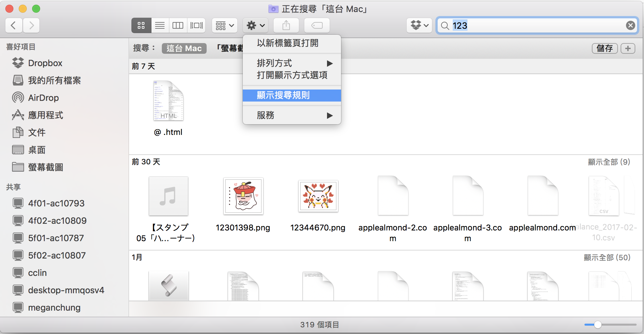Viewport: 644px width, 334px height.
Task: Click the gear action menu button
Action: point(255,25)
